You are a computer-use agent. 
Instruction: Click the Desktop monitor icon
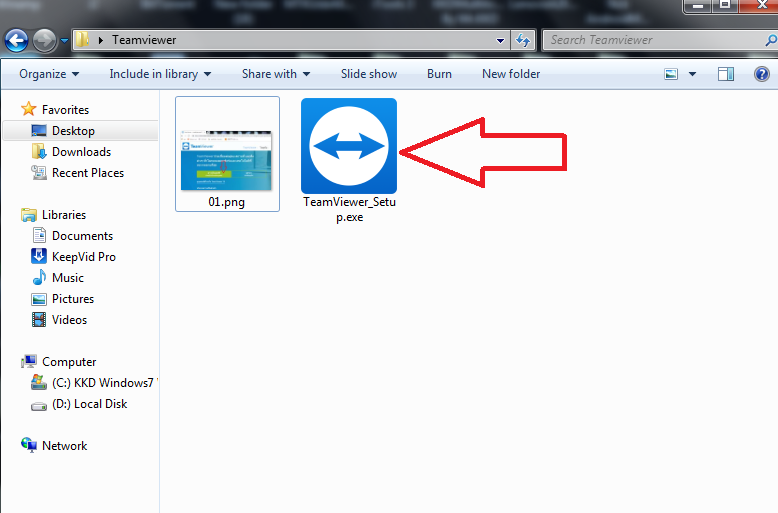[39, 130]
